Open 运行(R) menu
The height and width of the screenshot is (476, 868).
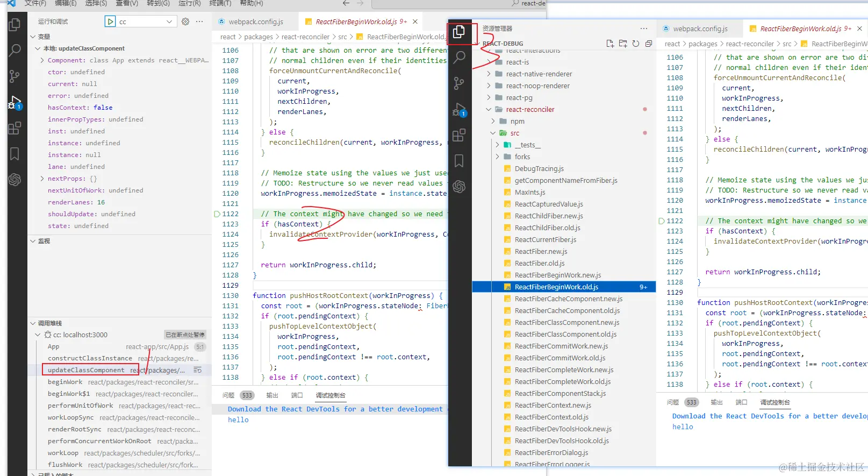coord(189,3)
